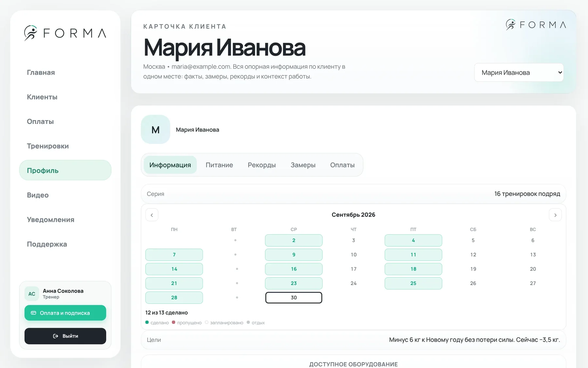Screen dimensions: 588x368
Task: Go to previous month in calendar
Action: [x=152, y=215]
